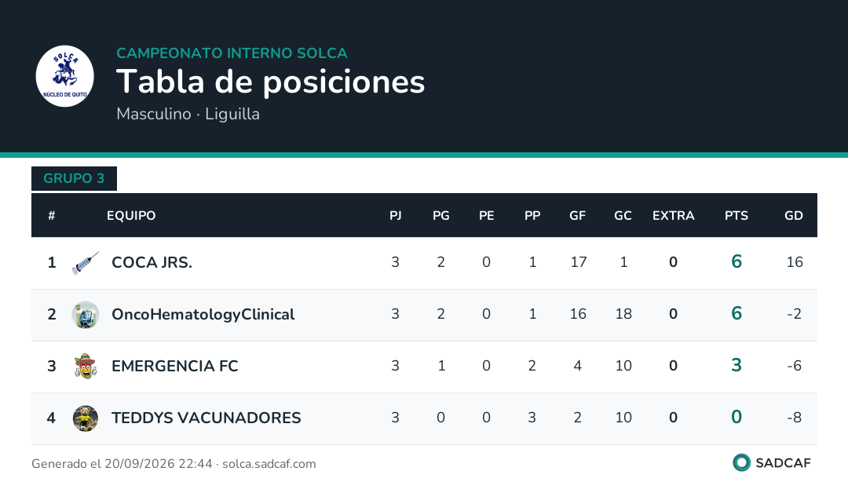Screen dimensions: 848x504
Task: Click the COCA JRS. syringe team icon
Action: [x=86, y=263]
